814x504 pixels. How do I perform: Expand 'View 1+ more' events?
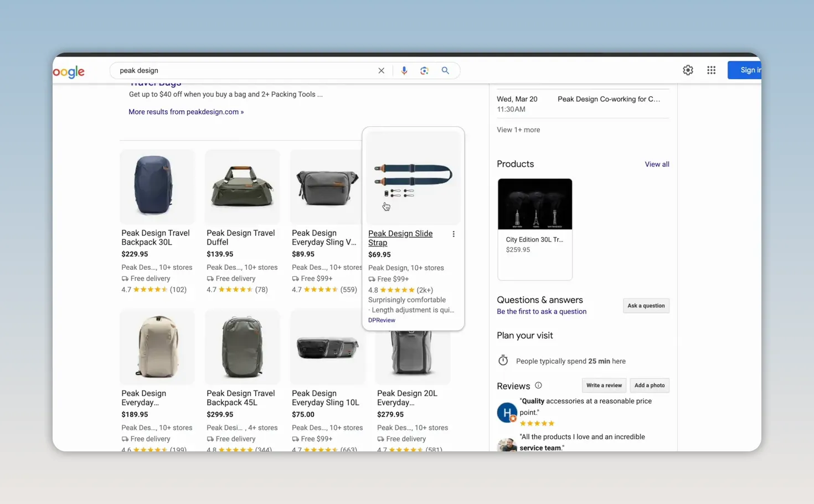click(518, 130)
